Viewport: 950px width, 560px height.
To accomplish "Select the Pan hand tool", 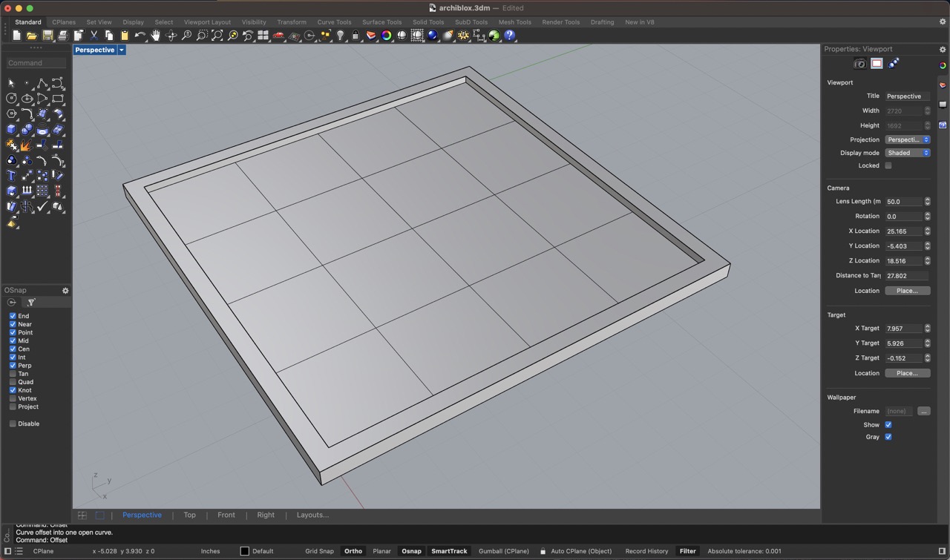I will point(156,36).
